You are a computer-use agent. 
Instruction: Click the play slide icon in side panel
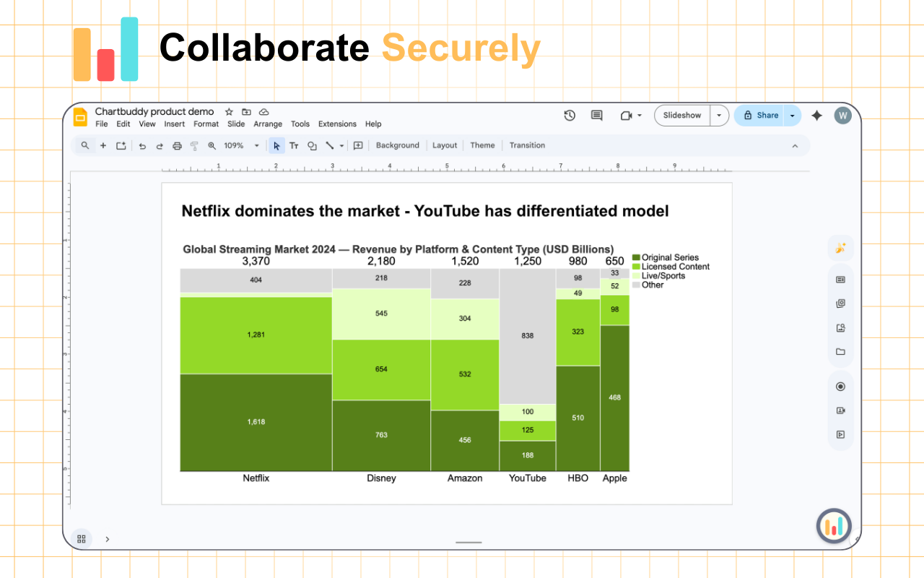pyautogui.click(x=840, y=435)
